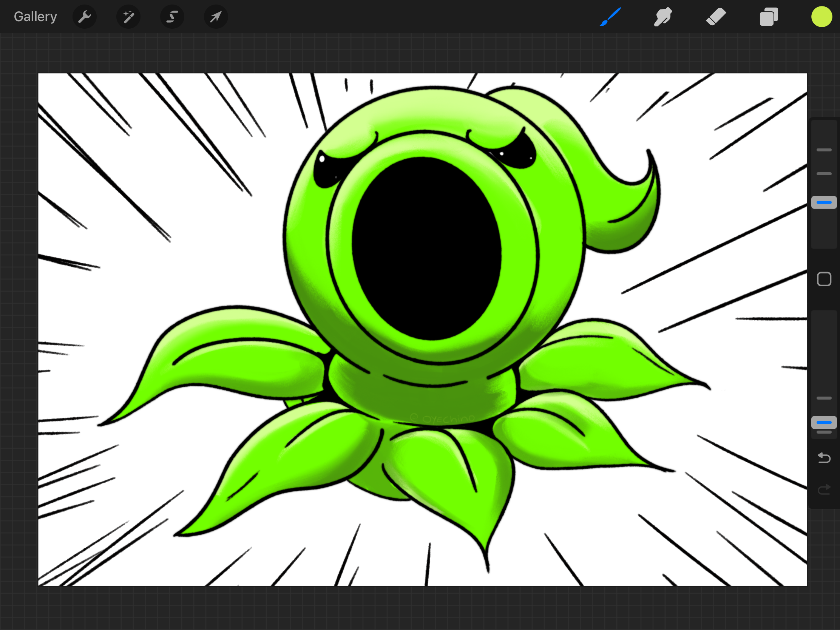The image size is (840, 630).
Task: Activate the Transform arrow tool
Action: click(x=216, y=17)
